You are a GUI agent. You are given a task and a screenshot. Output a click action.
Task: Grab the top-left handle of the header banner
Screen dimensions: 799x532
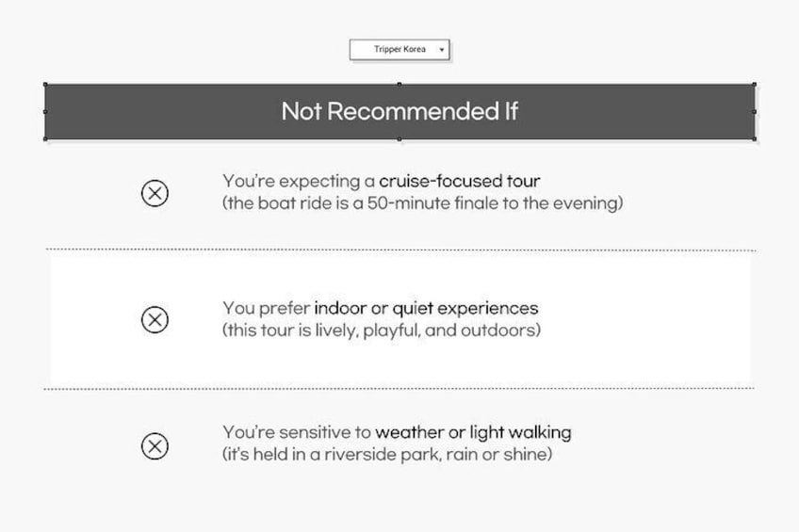click(45, 85)
